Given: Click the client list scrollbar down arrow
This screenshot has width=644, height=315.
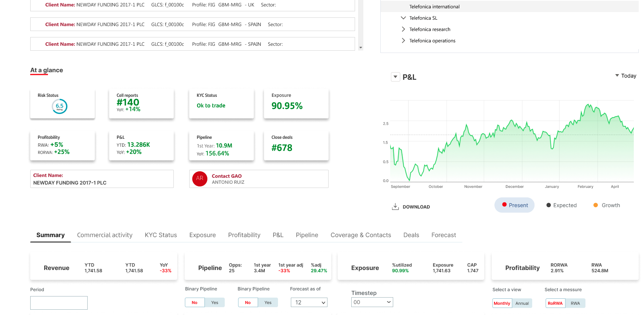Looking at the screenshot, I should click(x=361, y=48).
